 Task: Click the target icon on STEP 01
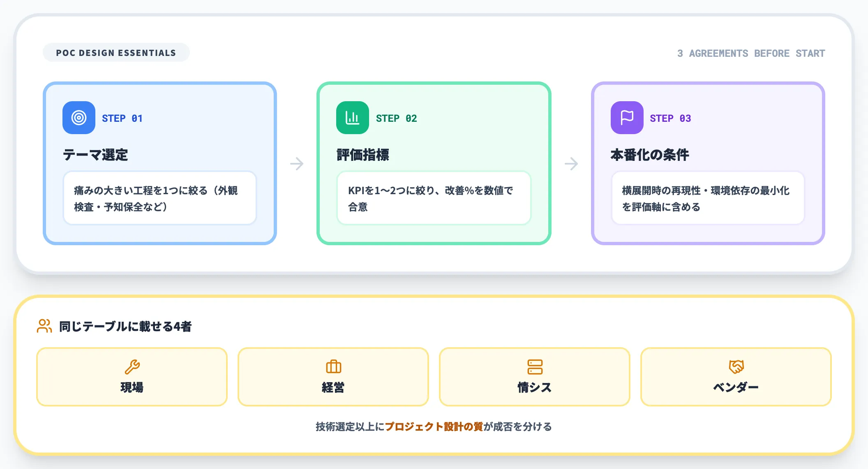78,118
